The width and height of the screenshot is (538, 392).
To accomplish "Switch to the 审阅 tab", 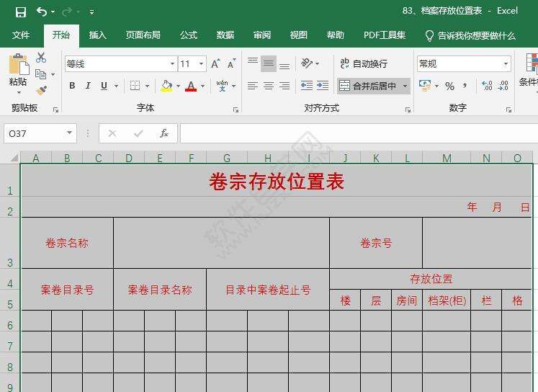I will pyautogui.click(x=261, y=35).
